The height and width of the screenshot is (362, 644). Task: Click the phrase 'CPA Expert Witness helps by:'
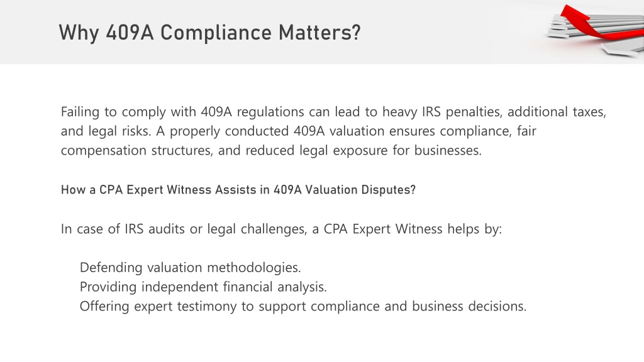[413, 229]
